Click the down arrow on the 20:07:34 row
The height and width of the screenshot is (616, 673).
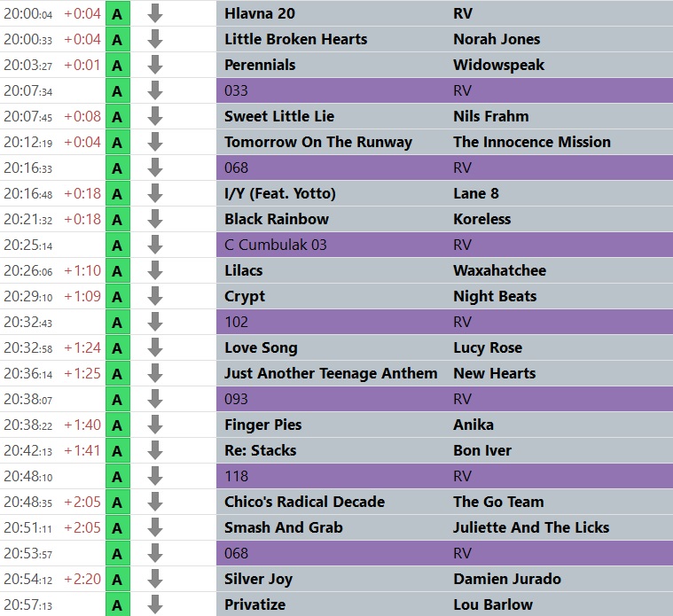[x=155, y=90]
